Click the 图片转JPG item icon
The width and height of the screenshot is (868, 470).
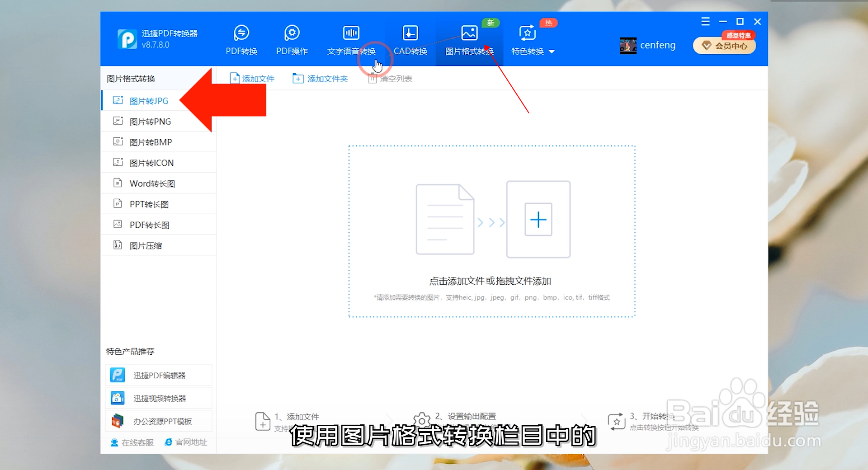pyautogui.click(x=118, y=100)
